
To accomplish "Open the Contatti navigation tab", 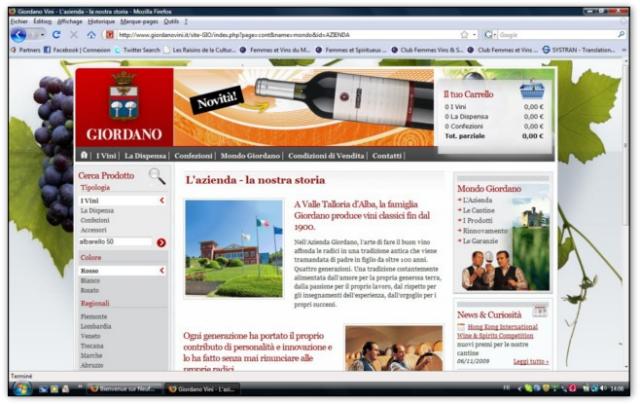I will [387, 155].
